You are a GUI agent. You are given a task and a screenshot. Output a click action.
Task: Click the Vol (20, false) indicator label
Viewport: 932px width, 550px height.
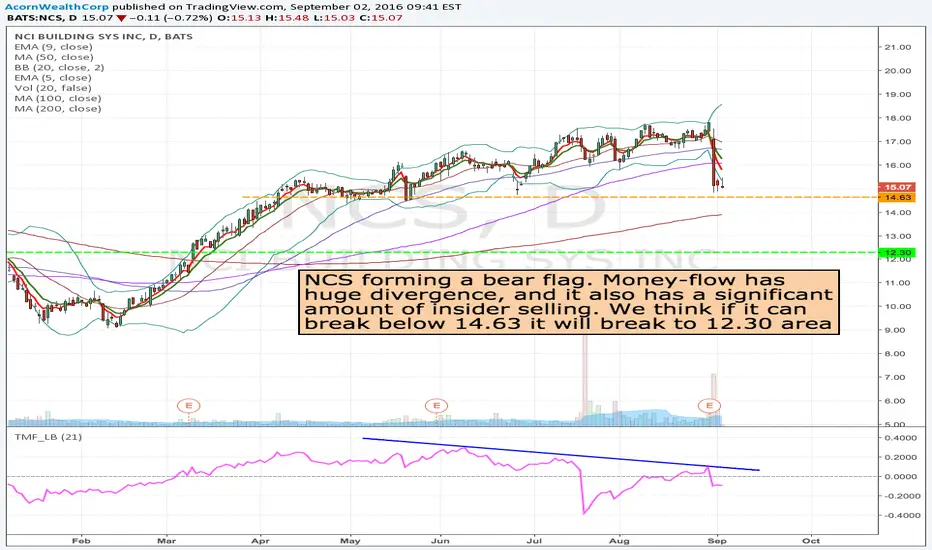(53, 88)
